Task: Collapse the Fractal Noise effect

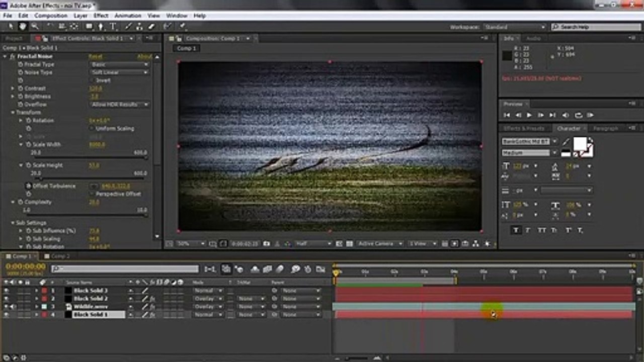Action: pos(5,56)
